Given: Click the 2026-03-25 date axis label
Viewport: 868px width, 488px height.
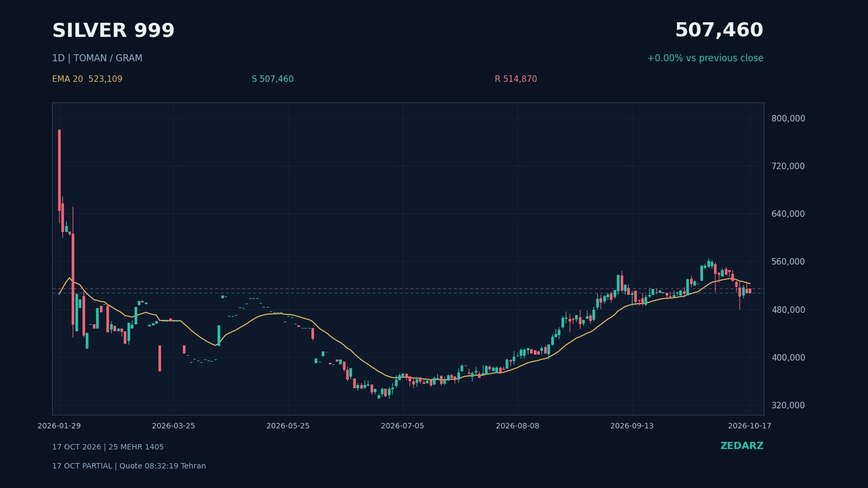Looking at the screenshot, I should (174, 426).
